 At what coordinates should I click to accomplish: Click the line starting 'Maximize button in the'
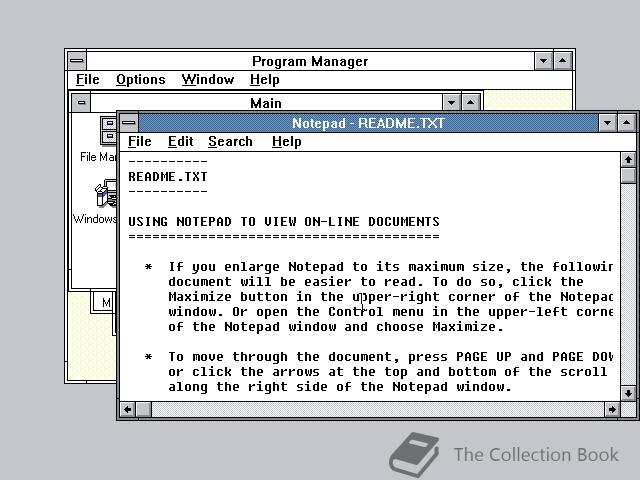391,297
